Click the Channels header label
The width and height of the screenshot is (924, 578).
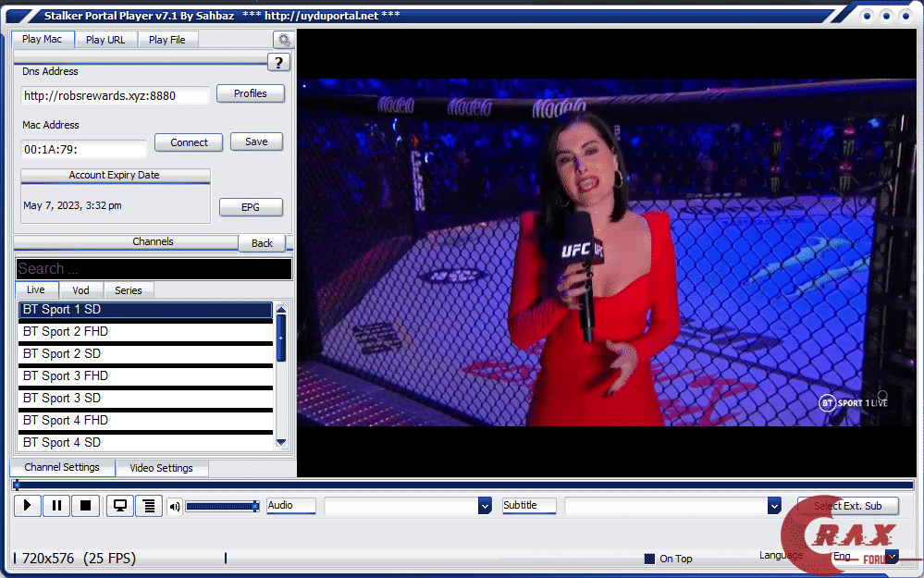point(153,241)
